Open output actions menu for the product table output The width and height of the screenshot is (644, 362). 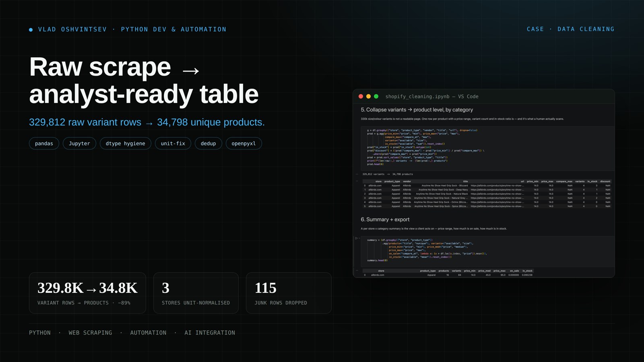coord(357,181)
